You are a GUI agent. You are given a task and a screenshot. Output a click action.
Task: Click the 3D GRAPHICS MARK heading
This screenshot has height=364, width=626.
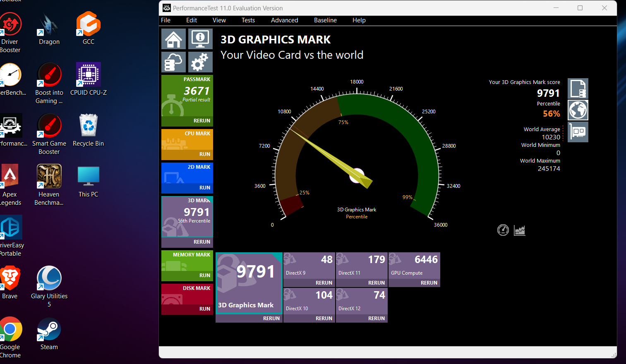[276, 40]
